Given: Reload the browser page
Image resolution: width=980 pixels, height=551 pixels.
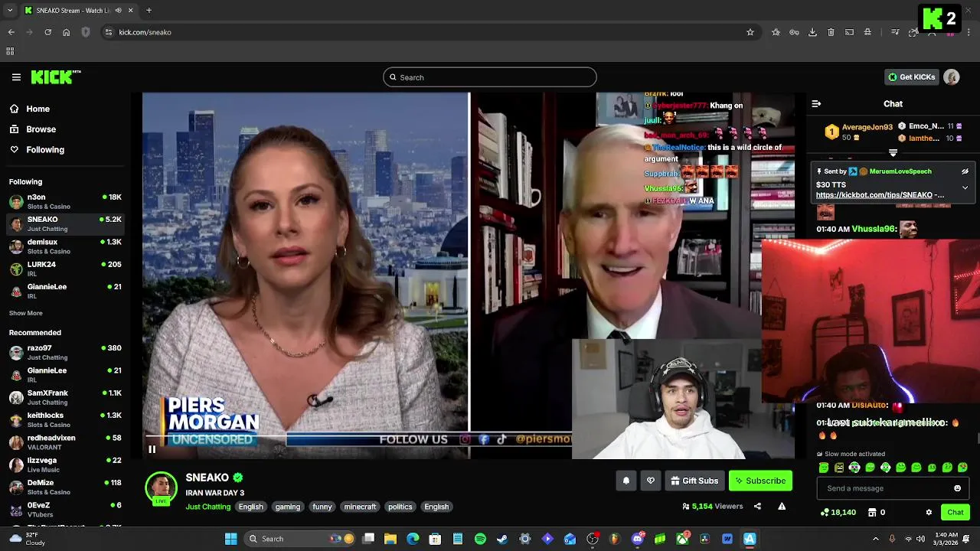Looking at the screenshot, I should [x=47, y=32].
